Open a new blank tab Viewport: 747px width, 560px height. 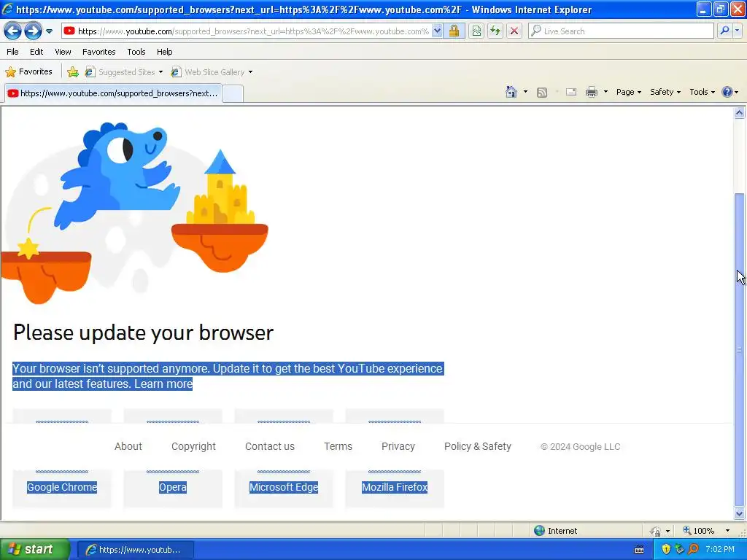click(233, 93)
